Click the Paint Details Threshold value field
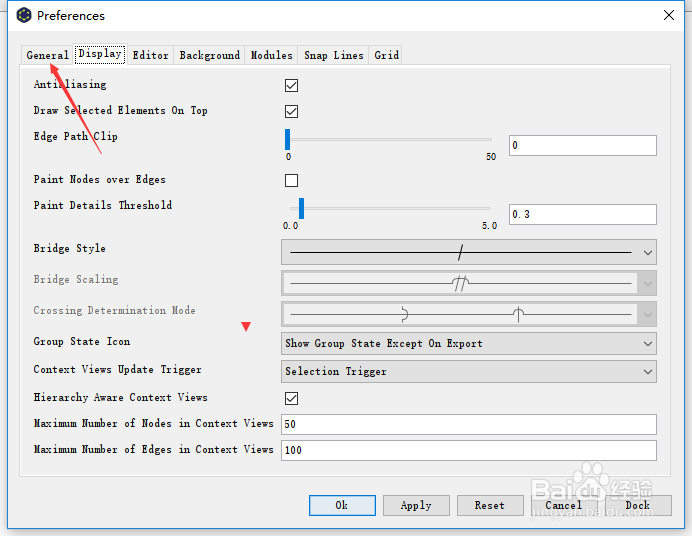Screen dimensions: 692x536 583,214
